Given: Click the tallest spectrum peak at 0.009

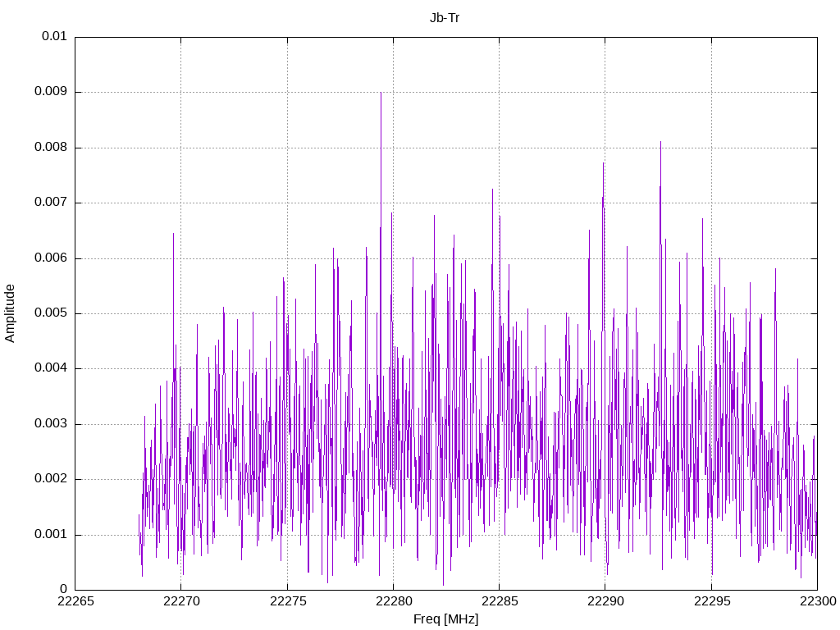Looking at the screenshot, I should point(381,94).
